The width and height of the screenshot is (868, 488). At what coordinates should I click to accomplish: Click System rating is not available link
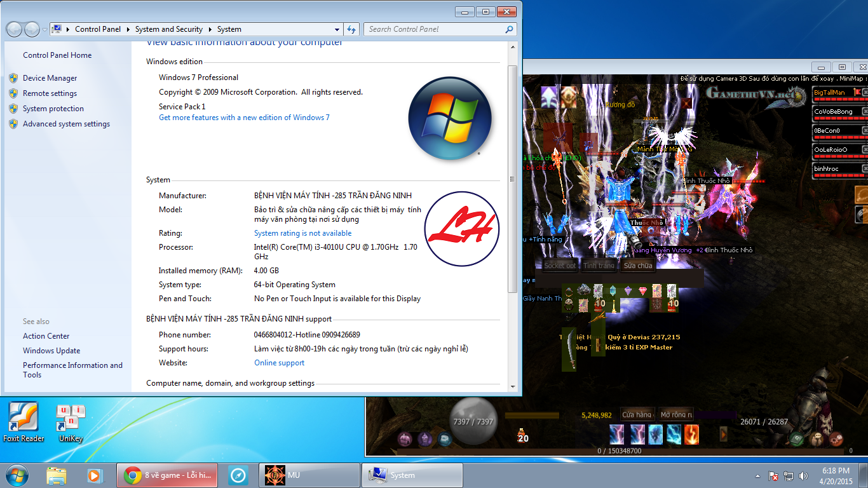tap(302, 233)
